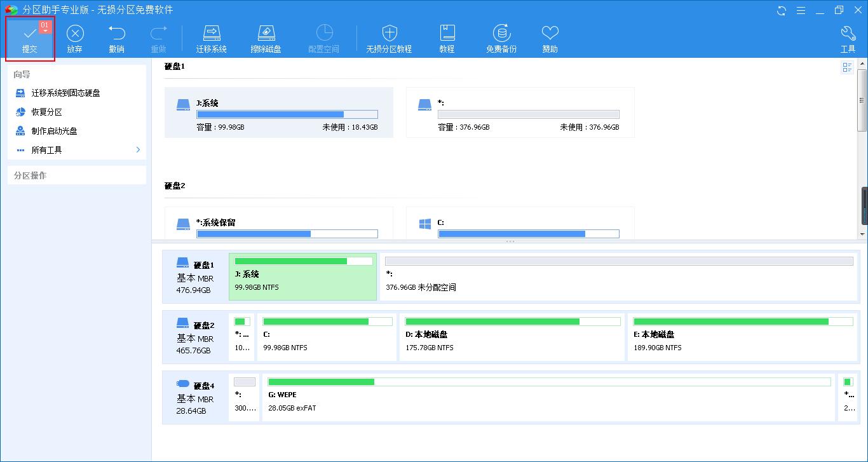Click the refresh icon in the title bar
This screenshot has height=462, width=868.
(780, 10)
